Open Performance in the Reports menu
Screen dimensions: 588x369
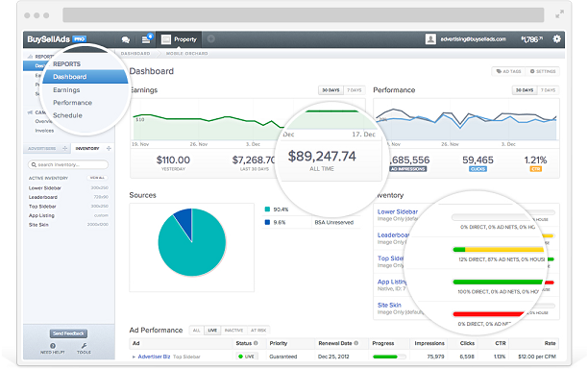(x=72, y=103)
